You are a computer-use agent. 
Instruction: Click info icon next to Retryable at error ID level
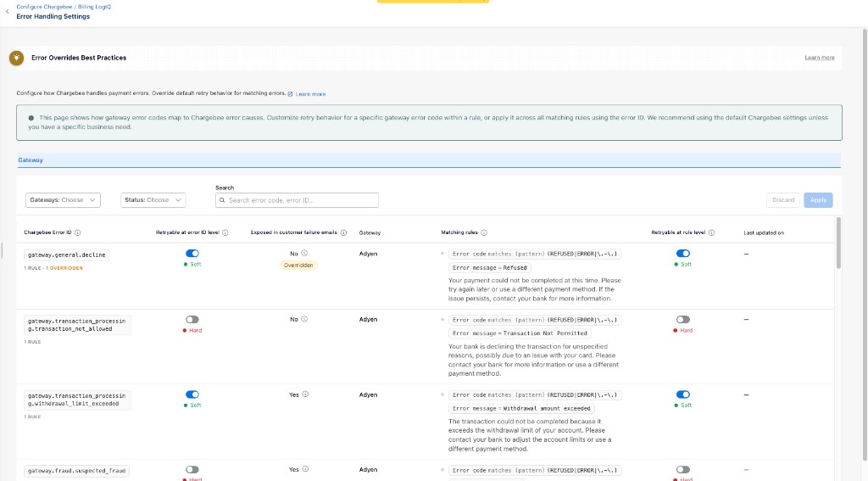[225, 232]
